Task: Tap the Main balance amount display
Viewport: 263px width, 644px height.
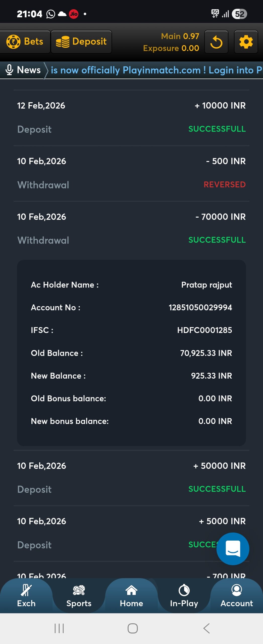Action: click(180, 36)
